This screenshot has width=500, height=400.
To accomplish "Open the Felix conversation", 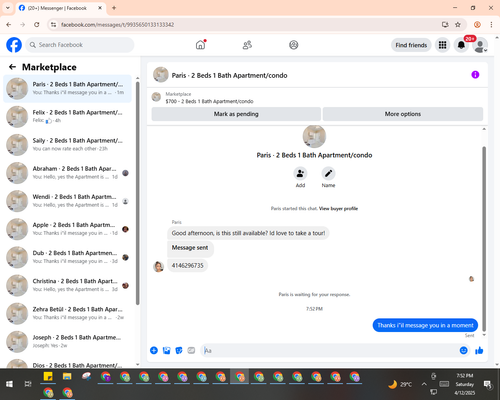I will click(67, 117).
